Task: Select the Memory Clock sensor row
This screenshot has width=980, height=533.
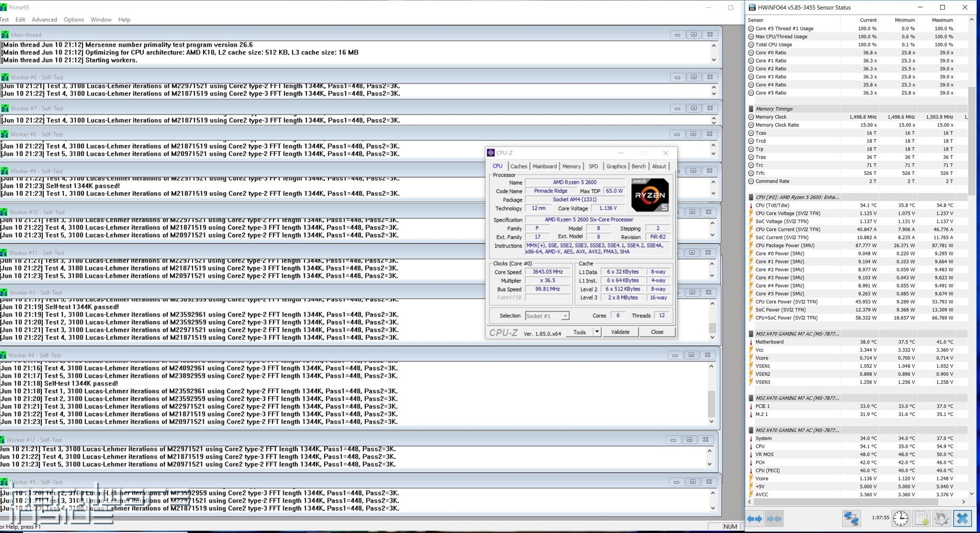Action: [857, 117]
